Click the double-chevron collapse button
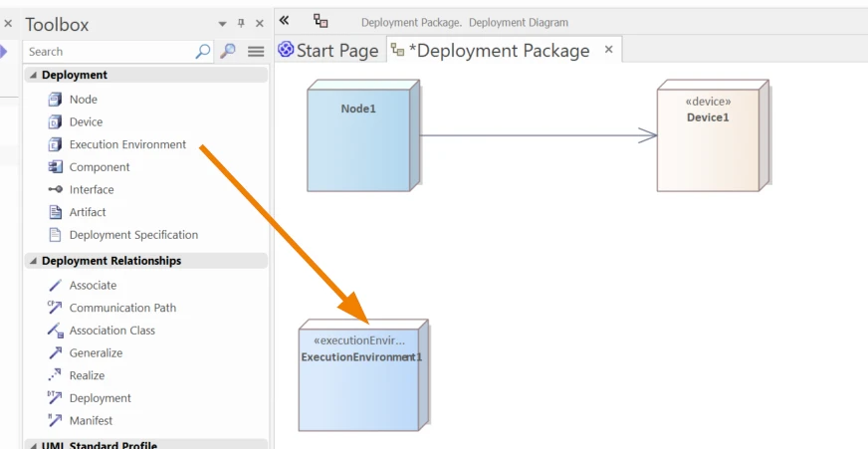 click(x=284, y=21)
